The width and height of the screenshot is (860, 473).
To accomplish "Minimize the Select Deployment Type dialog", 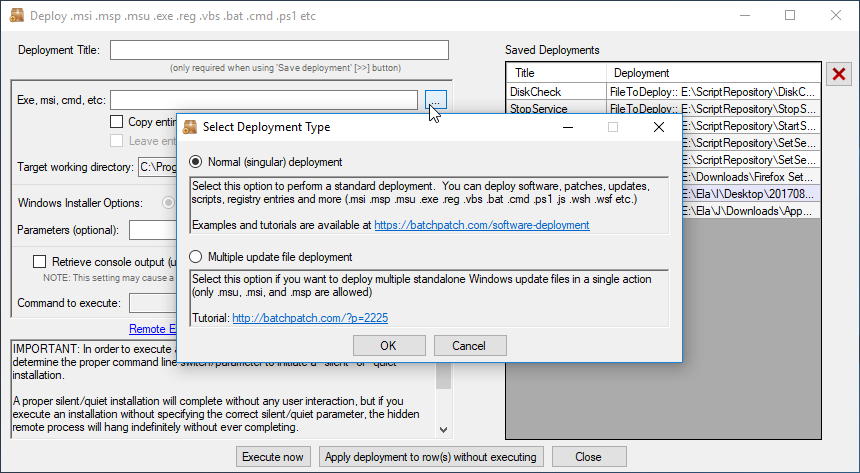I will pyautogui.click(x=568, y=127).
